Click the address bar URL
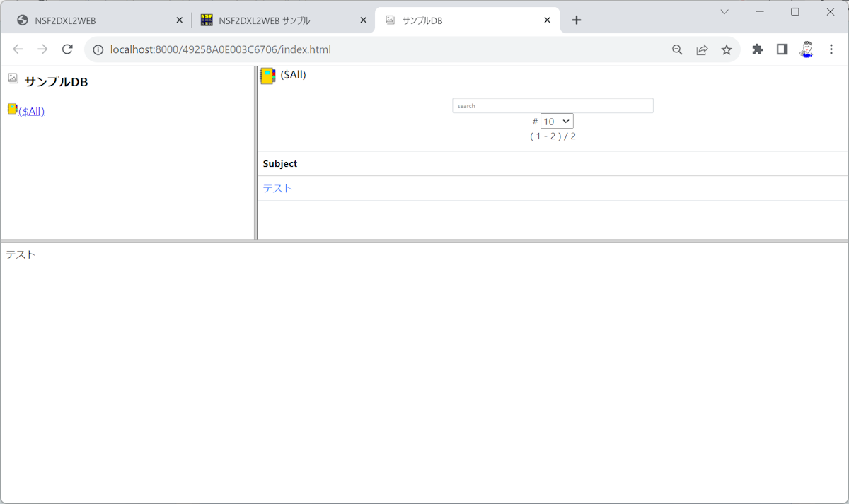Viewport: 849px width, 504px height. [221, 49]
